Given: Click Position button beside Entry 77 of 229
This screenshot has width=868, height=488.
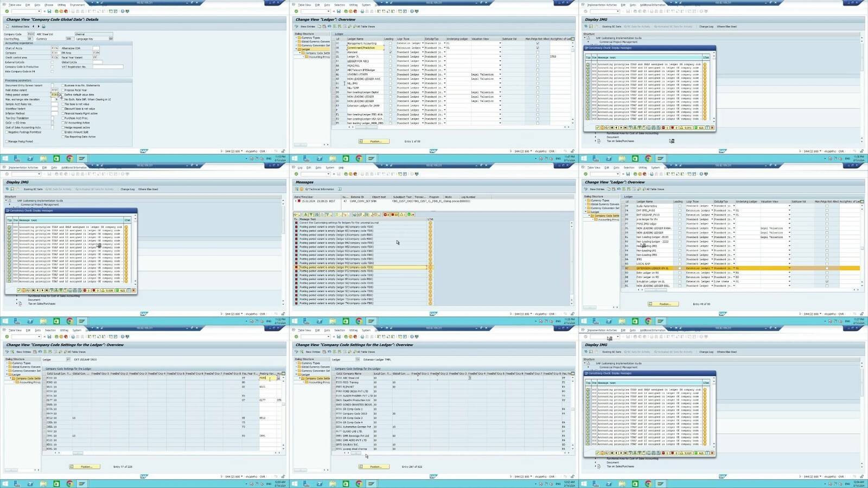Looking at the screenshot, I should coord(84,466).
